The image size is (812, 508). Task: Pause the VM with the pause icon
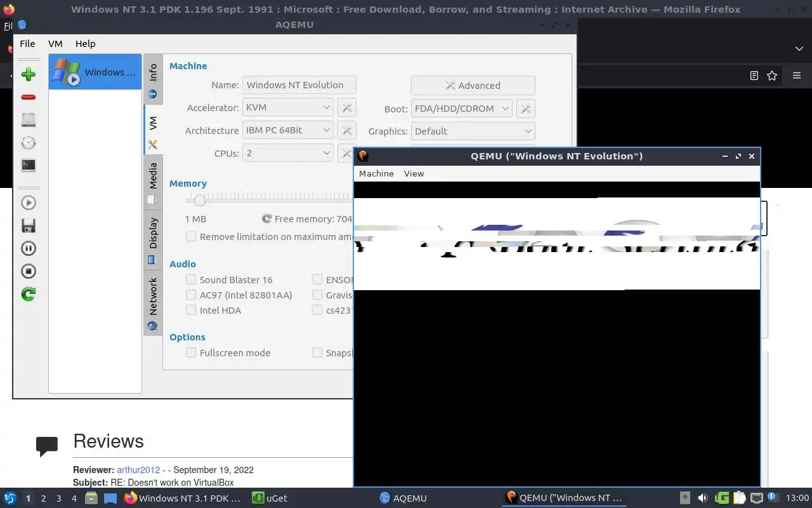pyautogui.click(x=29, y=248)
